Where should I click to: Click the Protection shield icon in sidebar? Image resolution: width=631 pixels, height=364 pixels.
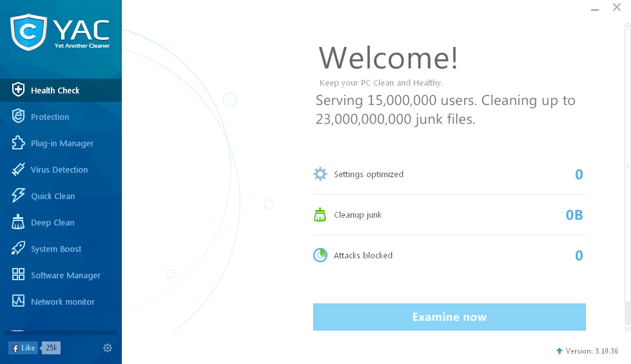pyautogui.click(x=18, y=116)
